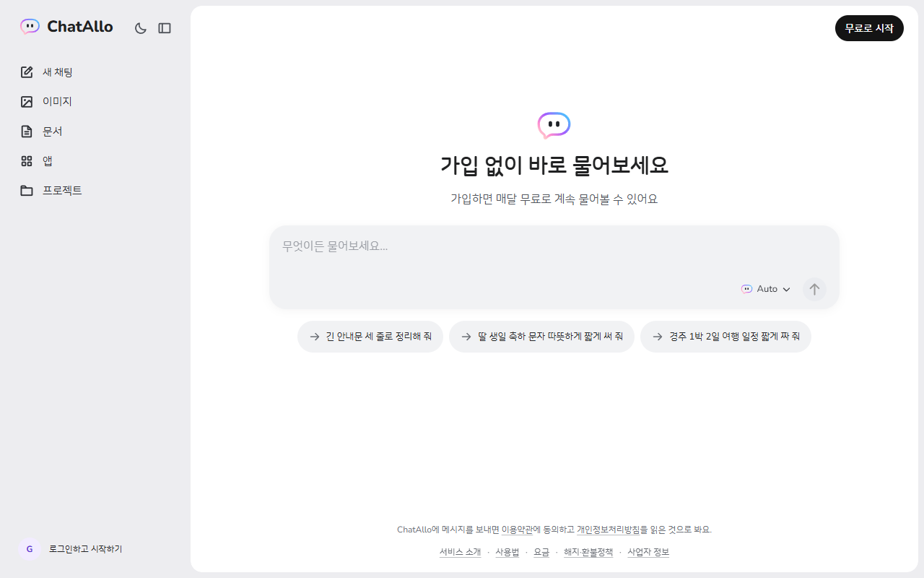Viewport: 924px width, 578px height.
Task: Click the send arrow button
Action: (814, 289)
